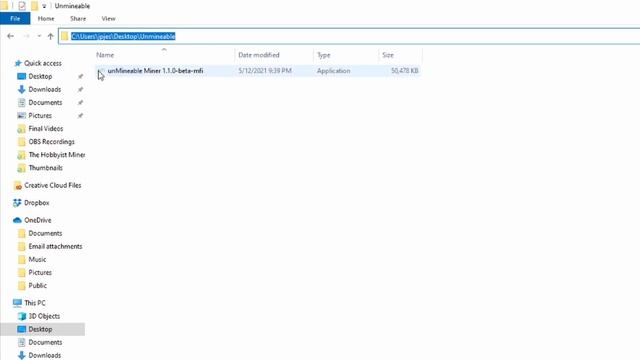640x360 pixels.
Task: Click the Downloads arrow icon under Quick access
Action: pyautogui.click(x=22, y=89)
